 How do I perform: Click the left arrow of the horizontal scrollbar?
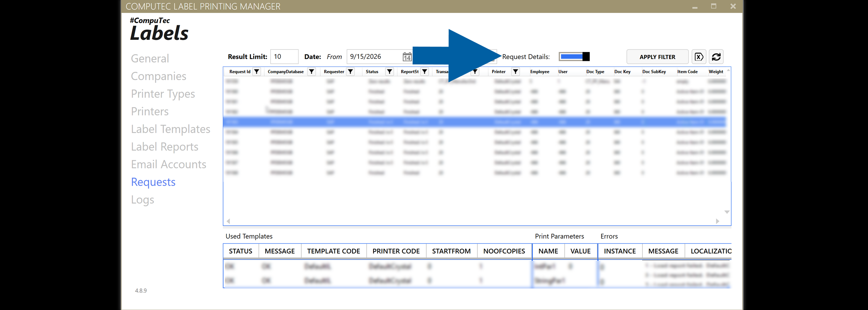pos(228,221)
